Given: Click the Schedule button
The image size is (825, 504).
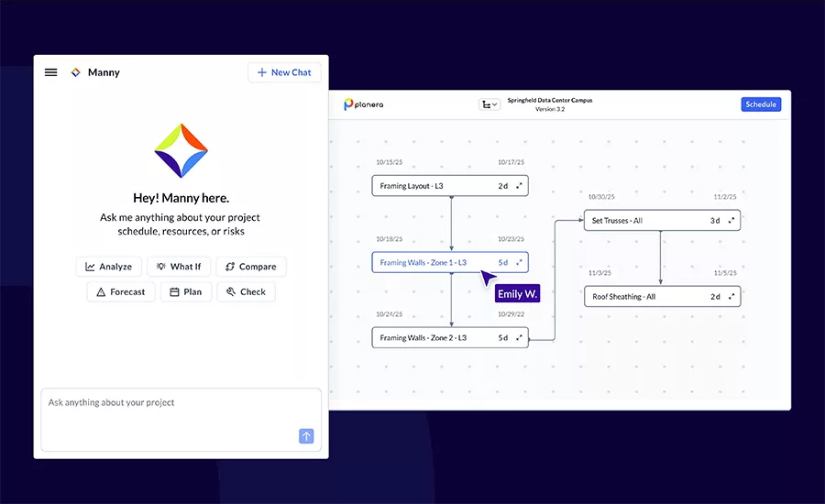Looking at the screenshot, I should point(761,104).
